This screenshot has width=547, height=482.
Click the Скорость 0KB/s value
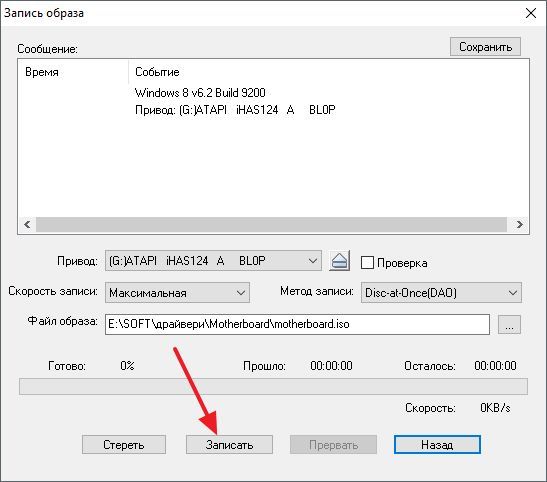[495, 407]
